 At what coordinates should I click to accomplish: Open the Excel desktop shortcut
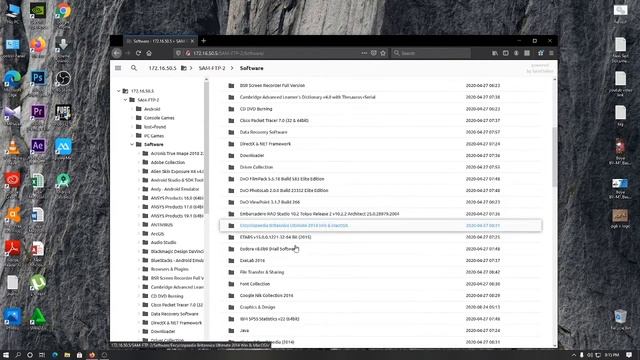pos(38,180)
